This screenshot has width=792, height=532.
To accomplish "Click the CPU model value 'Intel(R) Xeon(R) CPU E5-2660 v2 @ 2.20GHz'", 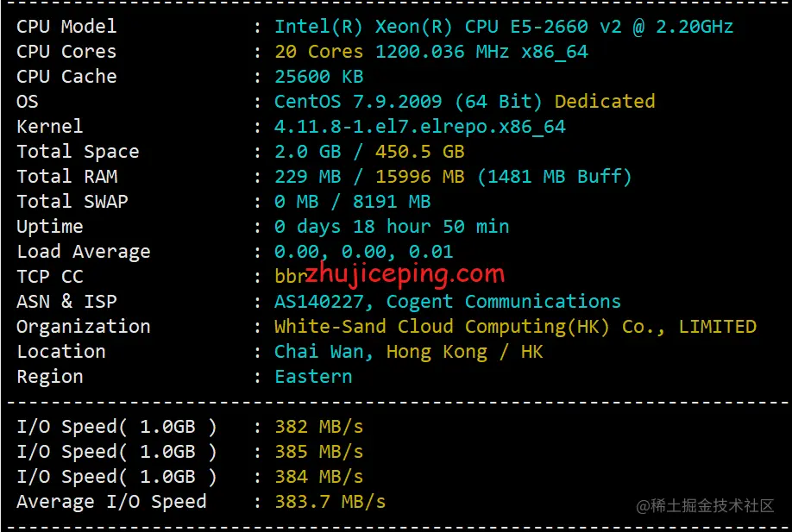I will [504, 27].
